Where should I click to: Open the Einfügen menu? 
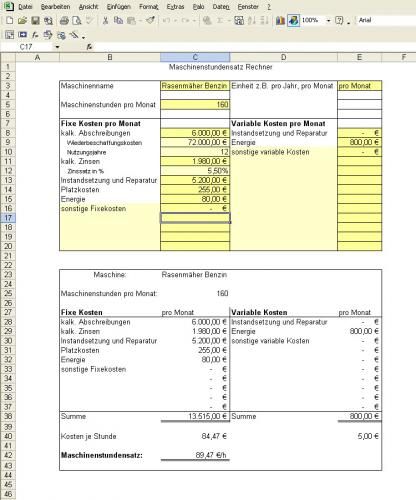119,7
